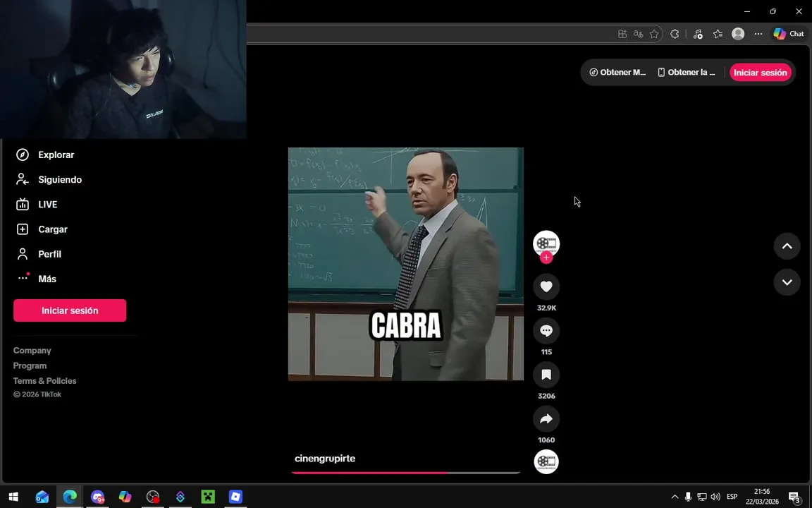
Task: Open Edge split screen / apps icon
Action: (622, 34)
